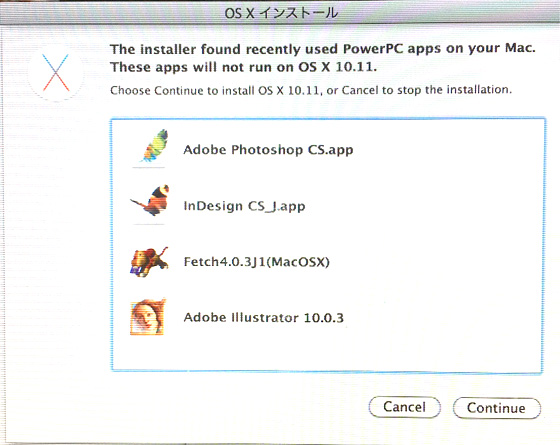Continue the OS X 10.11 installation

[x=497, y=408]
